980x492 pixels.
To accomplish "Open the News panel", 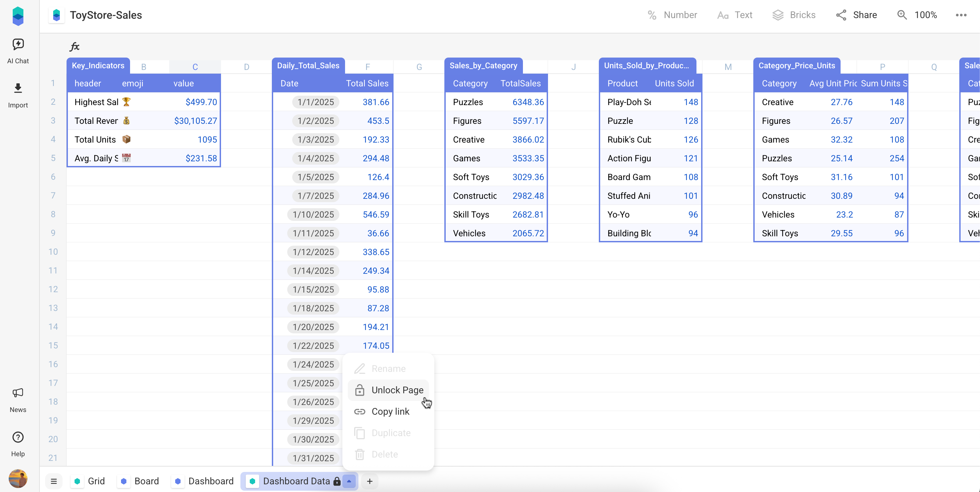I will (x=18, y=400).
